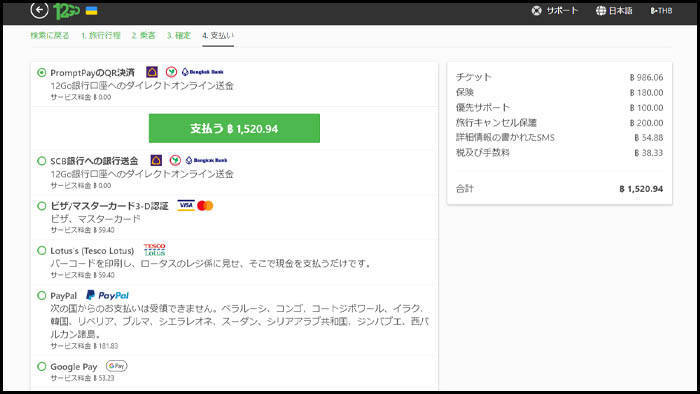Open the 12Go logo home link
The height and width of the screenshot is (394, 700).
[67, 11]
